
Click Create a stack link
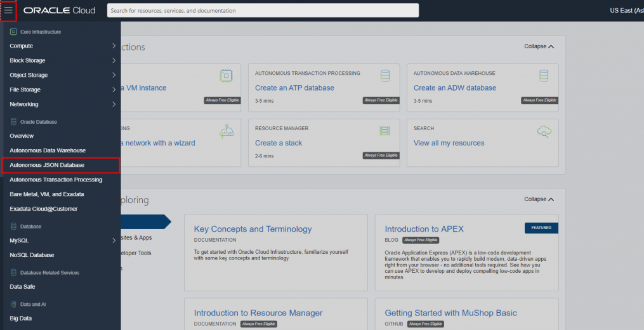click(x=279, y=143)
